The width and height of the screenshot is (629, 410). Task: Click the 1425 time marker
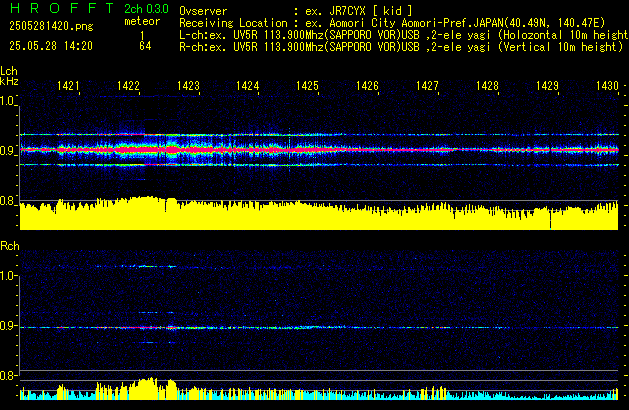coord(308,86)
